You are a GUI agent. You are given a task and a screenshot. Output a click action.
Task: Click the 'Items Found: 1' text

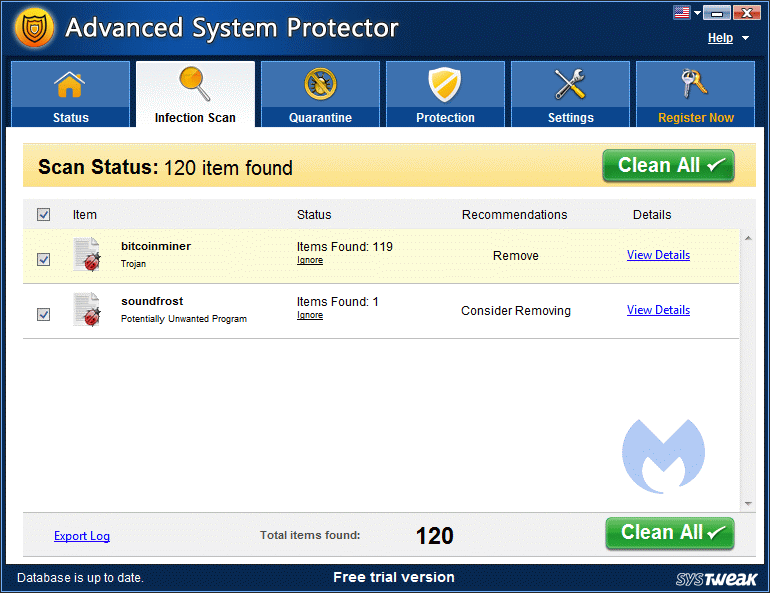pos(337,301)
